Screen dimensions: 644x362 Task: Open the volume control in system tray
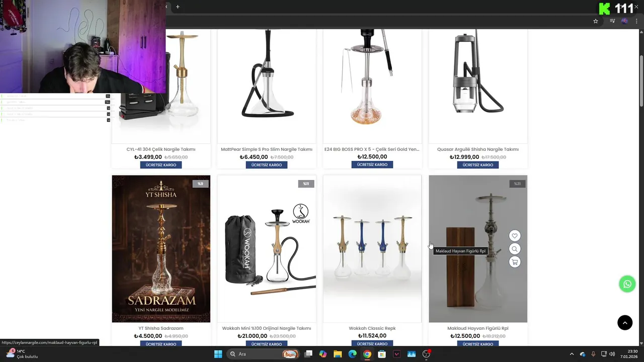(x=612, y=354)
